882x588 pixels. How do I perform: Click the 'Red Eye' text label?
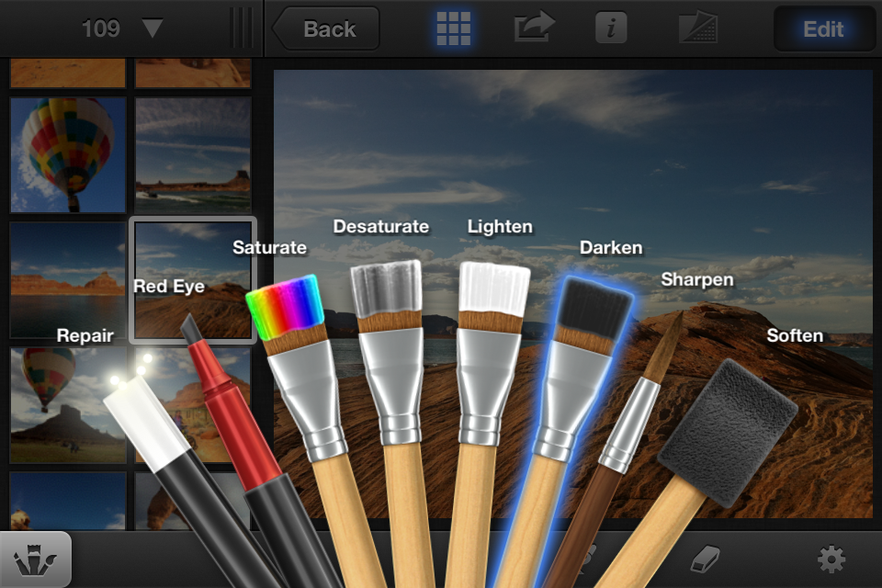click(x=169, y=287)
